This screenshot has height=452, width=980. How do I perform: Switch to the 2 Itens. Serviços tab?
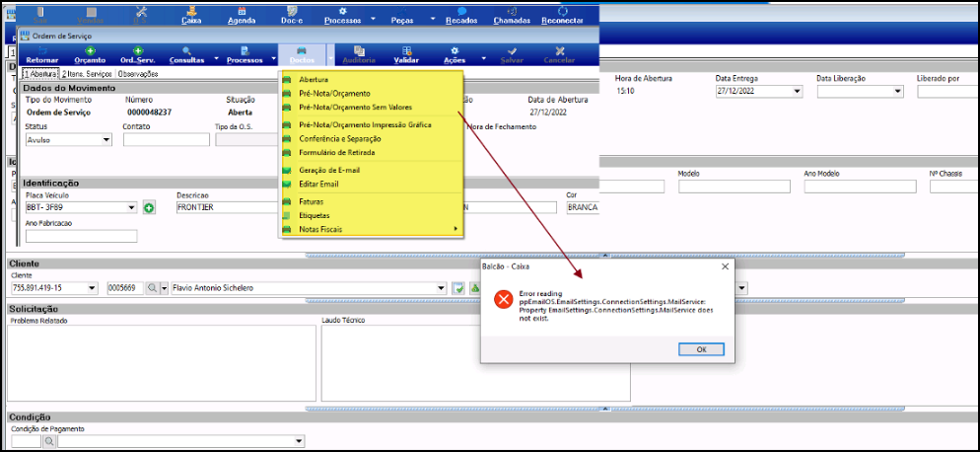[x=88, y=74]
